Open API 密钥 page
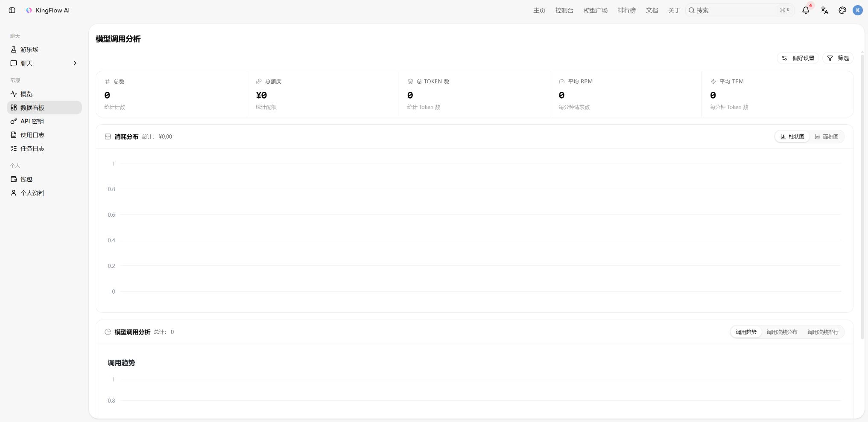Viewport: 868px width, 422px height. coord(44,121)
